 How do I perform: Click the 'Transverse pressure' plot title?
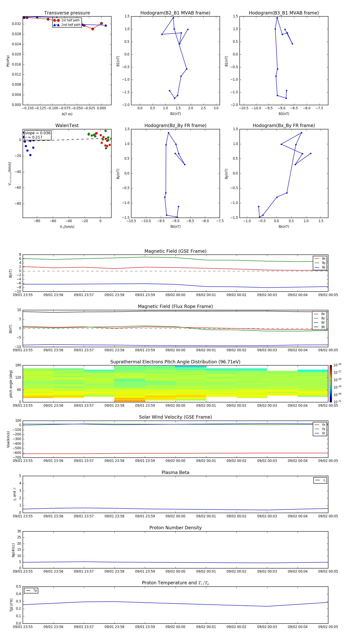67,13
